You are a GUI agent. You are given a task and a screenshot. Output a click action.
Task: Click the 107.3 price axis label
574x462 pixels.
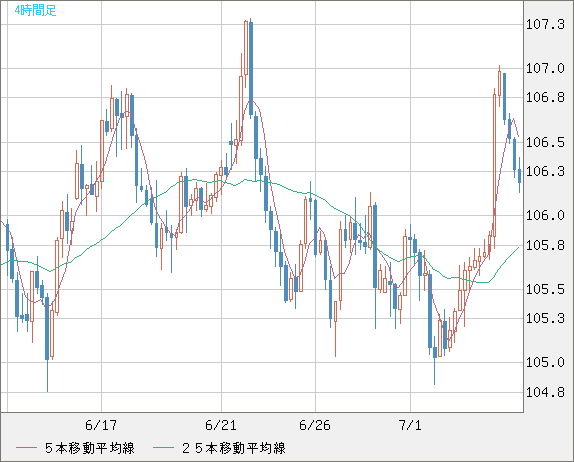pos(545,25)
